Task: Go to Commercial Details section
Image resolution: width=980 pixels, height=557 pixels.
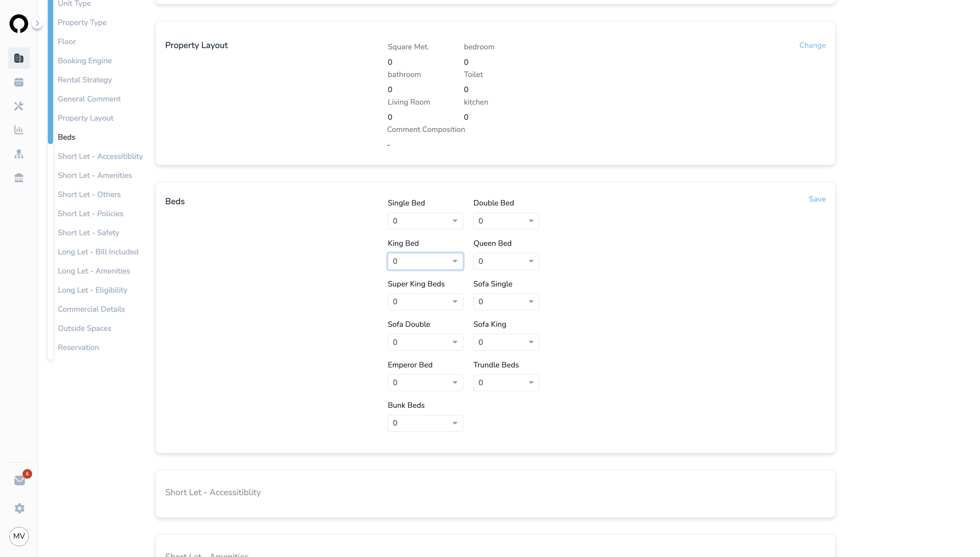Action: (x=91, y=309)
